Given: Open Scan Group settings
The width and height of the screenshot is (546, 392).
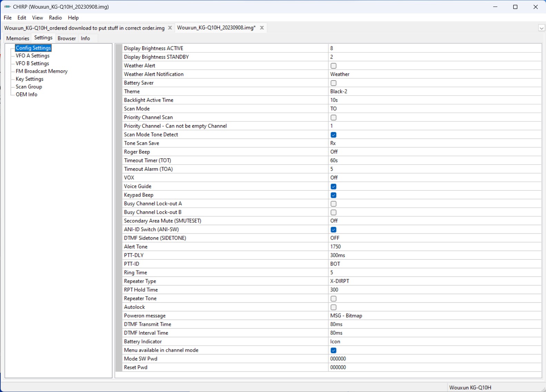Looking at the screenshot, I should pyautogui.click(x=29, y=87).
